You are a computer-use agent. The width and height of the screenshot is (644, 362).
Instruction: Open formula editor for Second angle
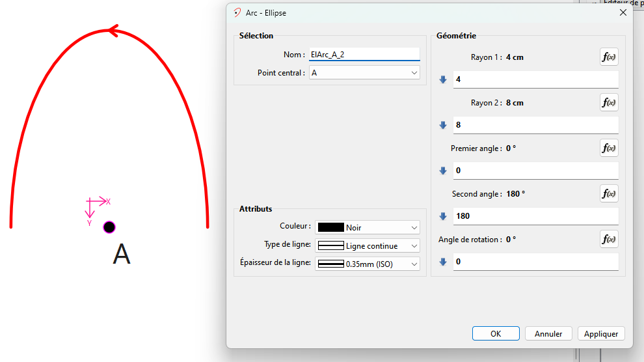tap(609, 194)
